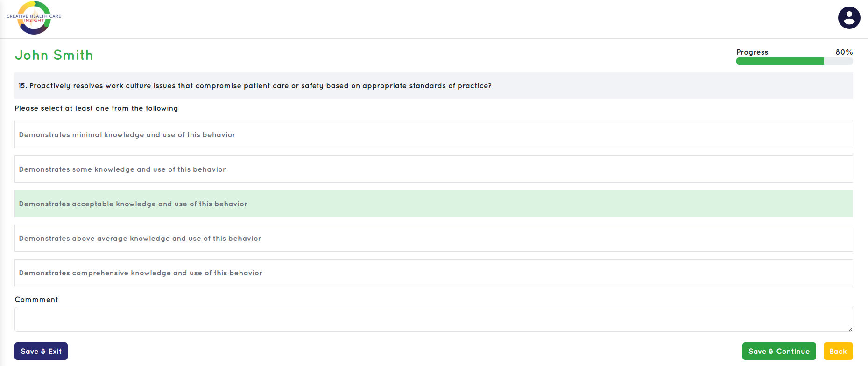This screenshot has height=366, width=868.
Task: Click the John Smith name heading
Action: click(x=54, y=55)
